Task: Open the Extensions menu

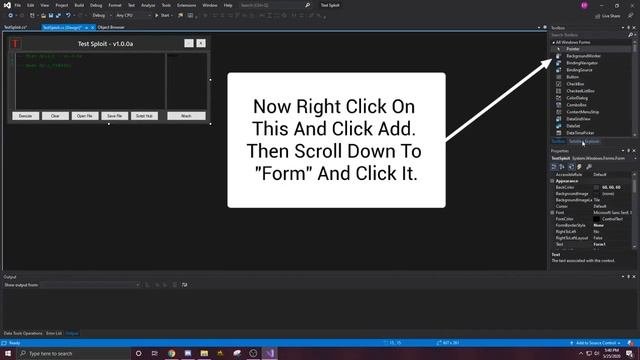Action: coord(187,5)
